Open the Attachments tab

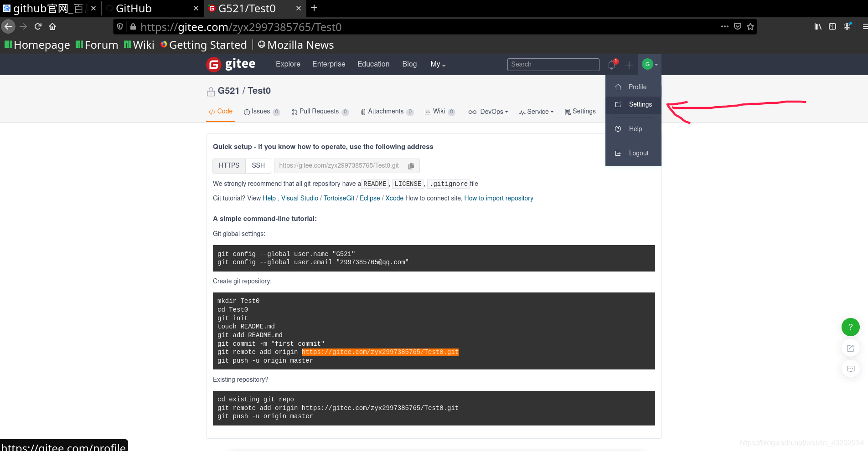387,112
